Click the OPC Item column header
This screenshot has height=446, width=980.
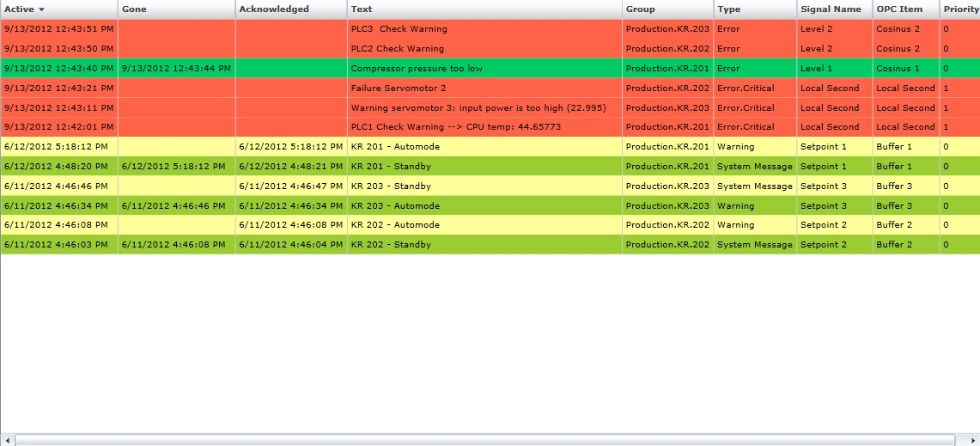coord(898,9)
